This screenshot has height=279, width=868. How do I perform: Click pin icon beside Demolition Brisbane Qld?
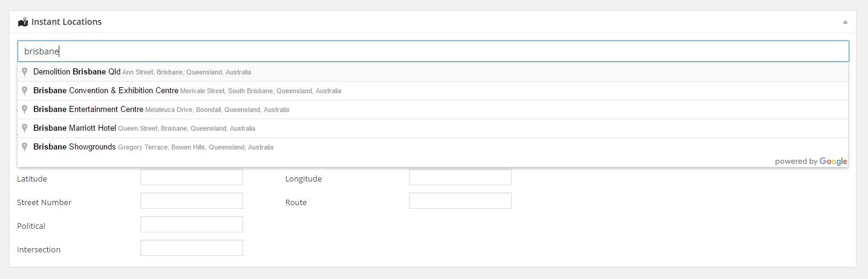point(25,72)
